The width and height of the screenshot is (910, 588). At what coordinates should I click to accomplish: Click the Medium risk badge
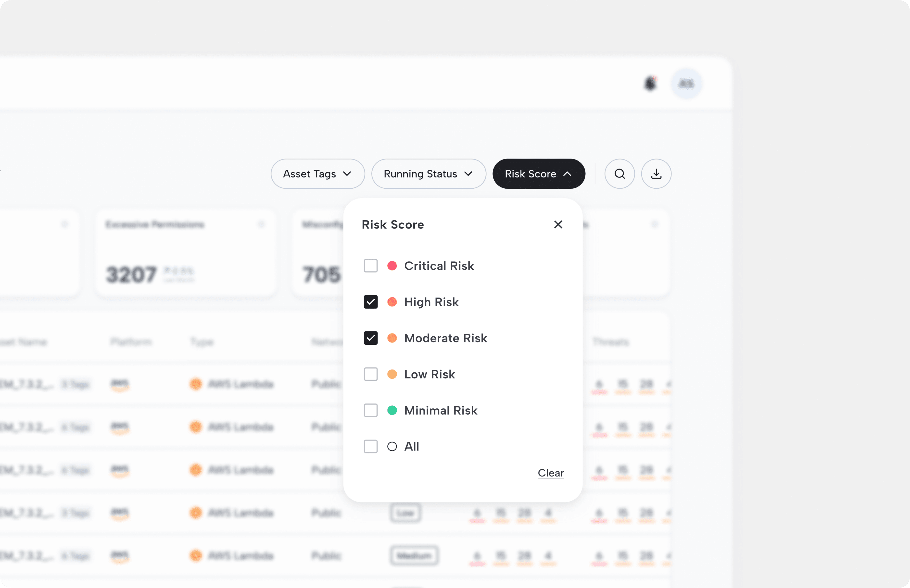414,556
